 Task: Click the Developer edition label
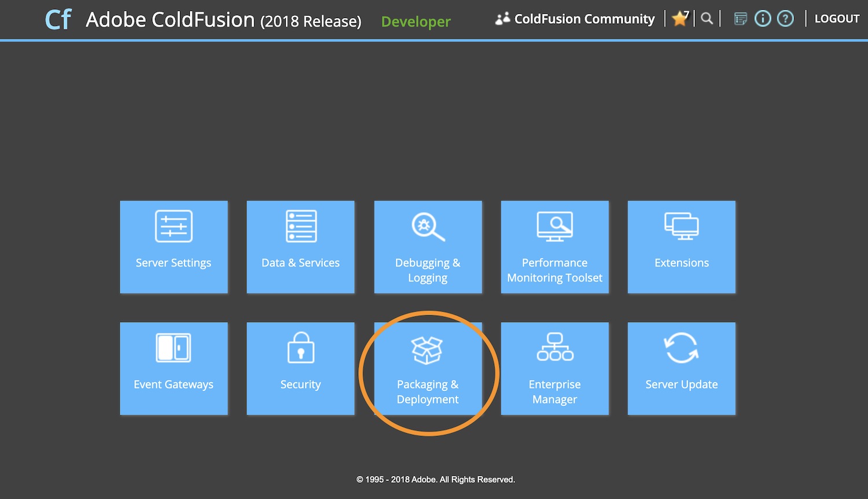point(415,21)
